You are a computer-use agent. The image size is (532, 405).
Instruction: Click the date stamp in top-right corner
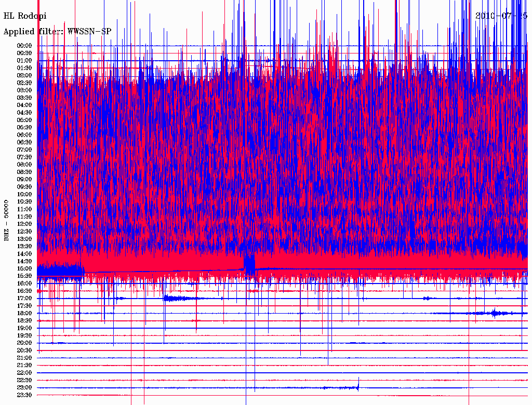[x=501, y=16]
